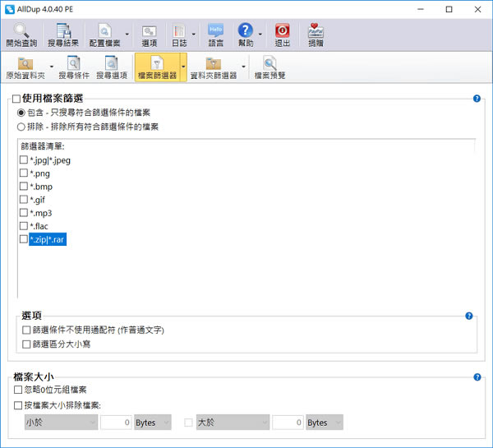Click the size value field beside 小於
Screen dimensions: 493x448
point(116,423)
